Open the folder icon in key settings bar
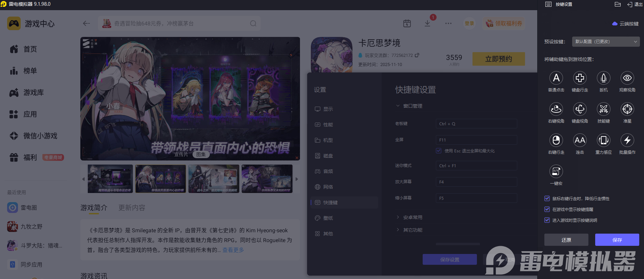Image resolution: width=644 pixels, height=279 pixels. point(618,4)
